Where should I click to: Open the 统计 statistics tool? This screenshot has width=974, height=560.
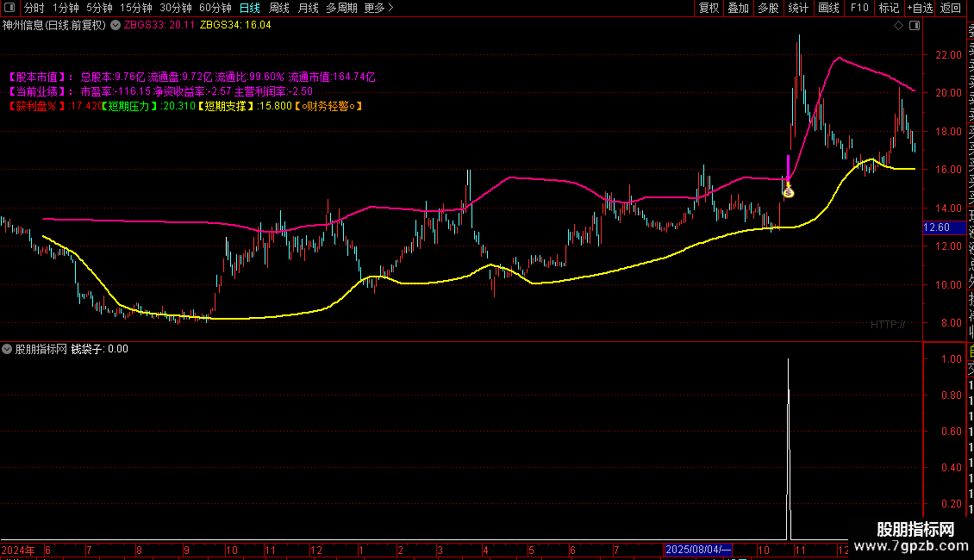[x=798, y=8]
